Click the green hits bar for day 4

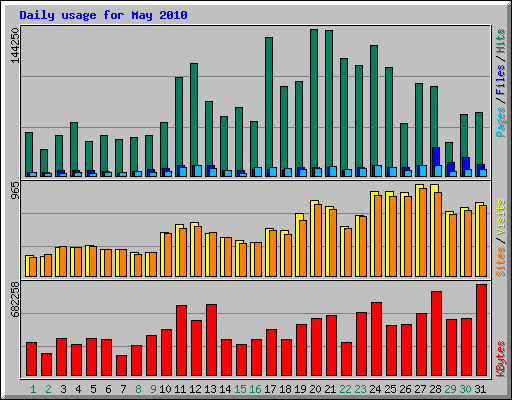point(74,147)
